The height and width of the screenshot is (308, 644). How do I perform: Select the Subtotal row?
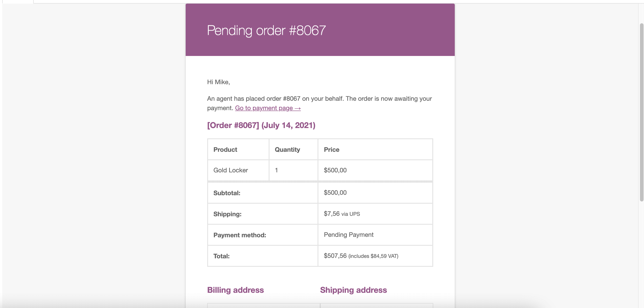pos(226,193)
